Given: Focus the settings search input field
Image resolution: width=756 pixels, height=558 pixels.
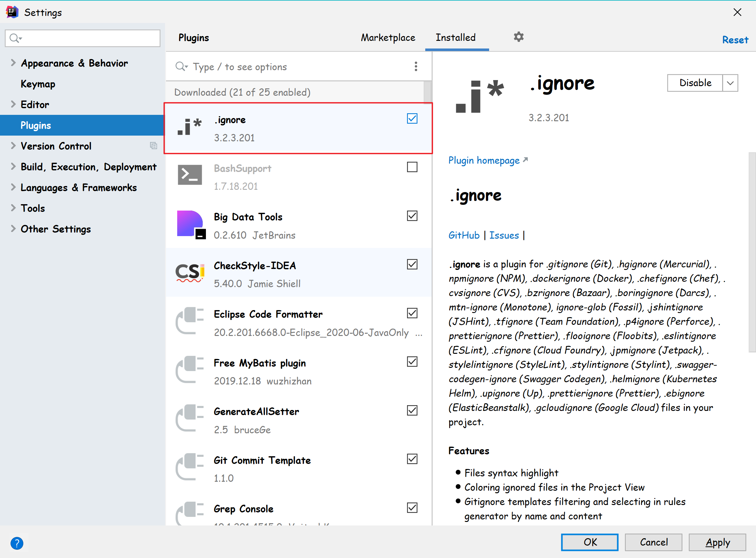Looking at the screenshot, I should pyautogui.click(x=82, y=38).
